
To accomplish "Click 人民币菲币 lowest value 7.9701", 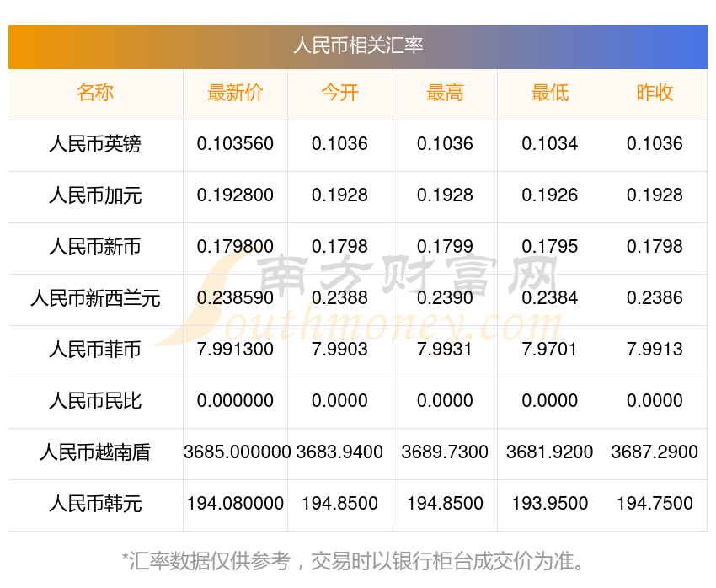I will [x=549, y=350].
